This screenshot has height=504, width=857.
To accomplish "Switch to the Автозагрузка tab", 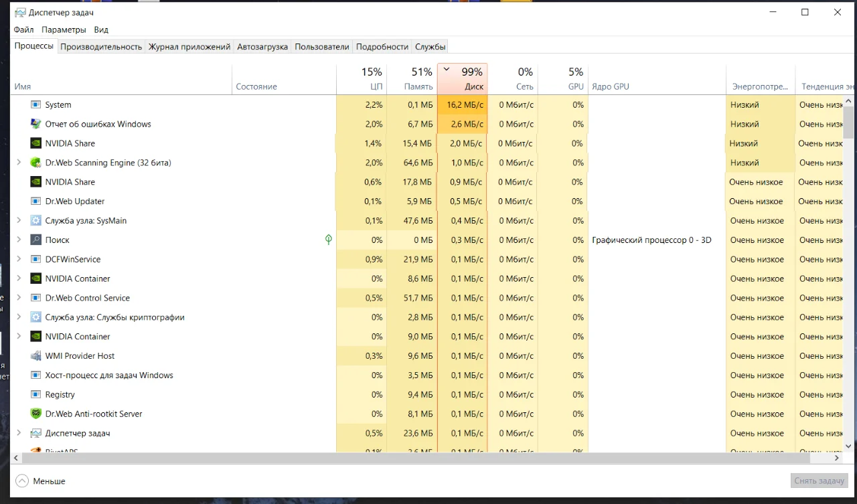I will [262, 47].
